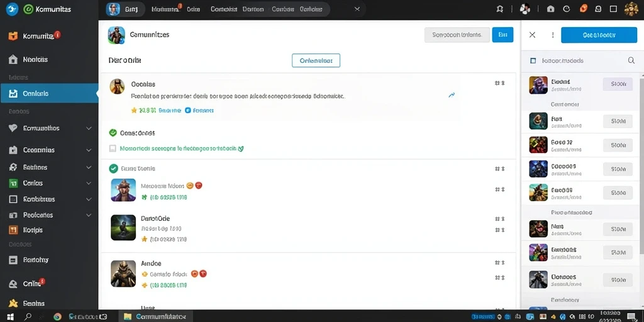Click the taskbar search magnifier

click(28, 317)
